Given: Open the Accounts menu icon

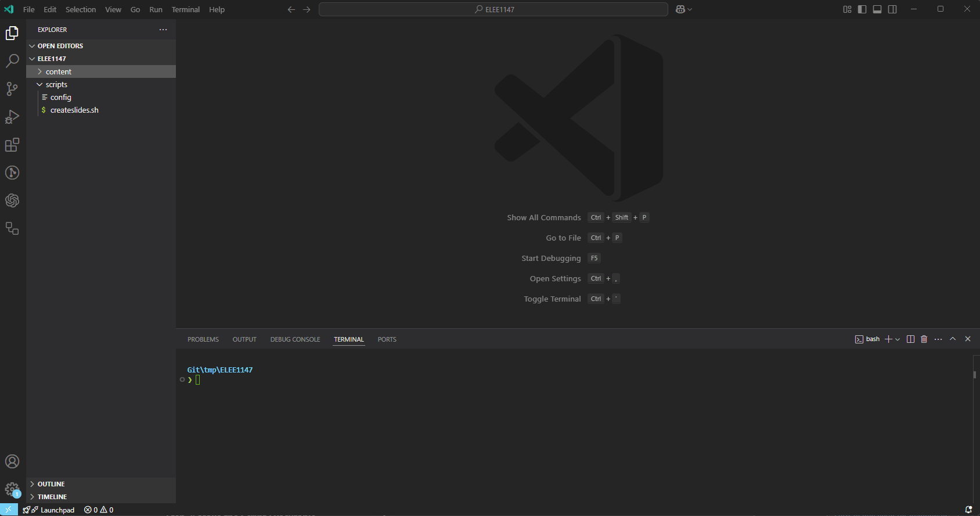Looking at the screenshot, I should click(12, 461).
